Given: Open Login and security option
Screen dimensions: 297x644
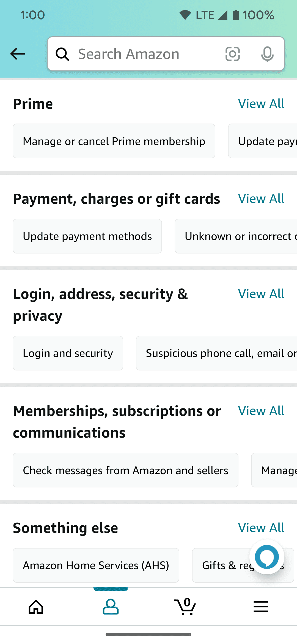Looking at the screenshot, I should point(68,353).
